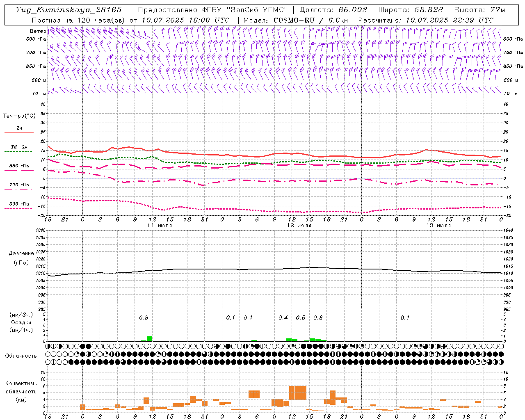Click the Долгота: 66.003 longitude value

pos(333,10)
